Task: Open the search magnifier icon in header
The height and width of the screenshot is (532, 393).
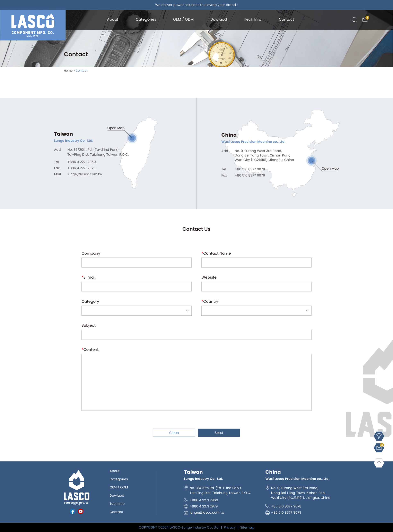Action: click(x=354, y=19)
